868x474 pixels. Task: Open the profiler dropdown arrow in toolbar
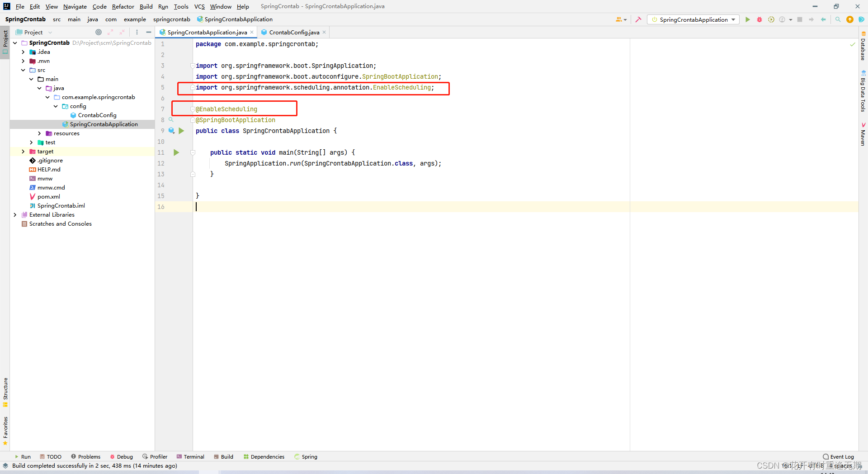pyautogui.click(x=790, y=19)
